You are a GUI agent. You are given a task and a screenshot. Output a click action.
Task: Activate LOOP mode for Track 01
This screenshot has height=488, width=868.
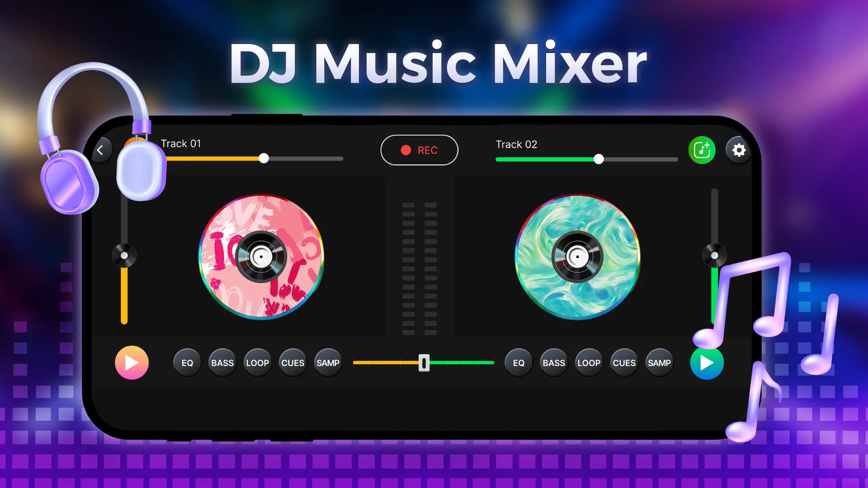tap(257, 362)
